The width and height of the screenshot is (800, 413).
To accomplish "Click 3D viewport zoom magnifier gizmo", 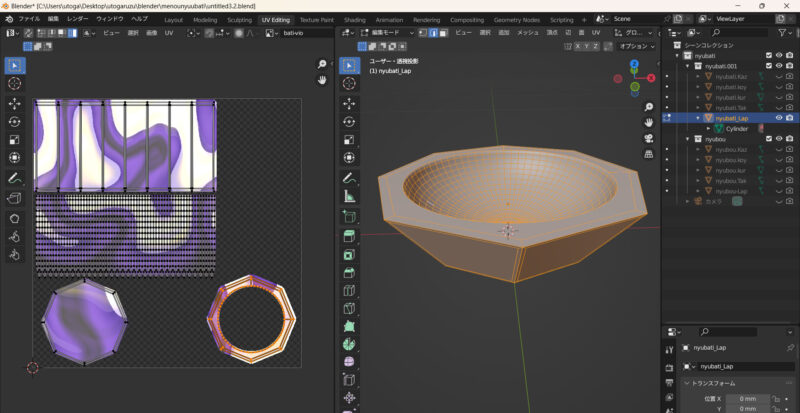I will [649, 107].
